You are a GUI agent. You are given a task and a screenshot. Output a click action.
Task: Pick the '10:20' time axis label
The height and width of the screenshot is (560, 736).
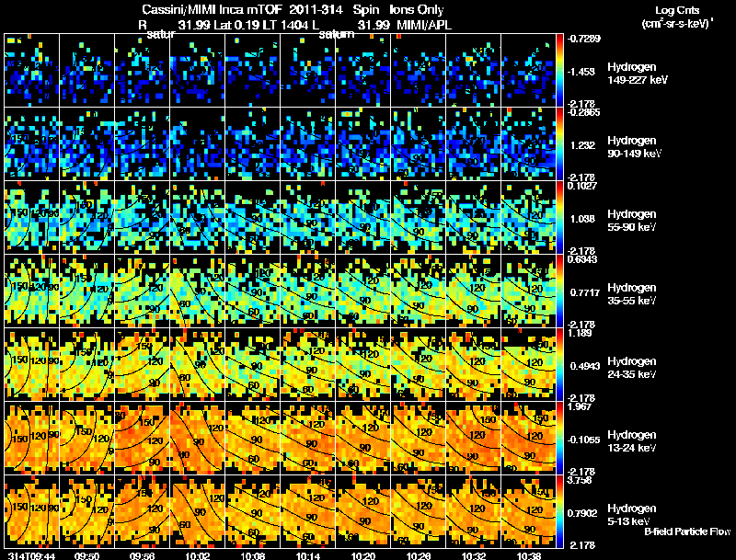click(x=363, y=555)
